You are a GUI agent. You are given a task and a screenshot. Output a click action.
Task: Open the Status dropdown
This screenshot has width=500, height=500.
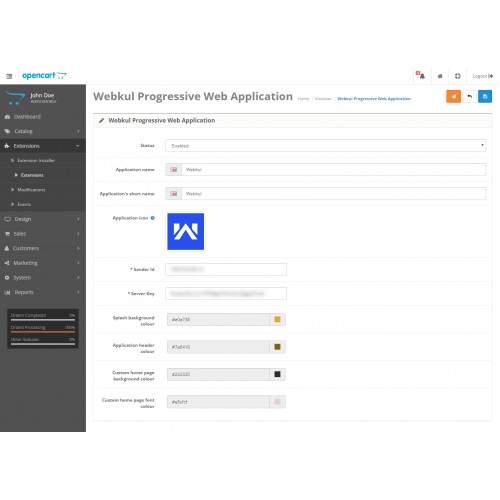tap(326, 146)
